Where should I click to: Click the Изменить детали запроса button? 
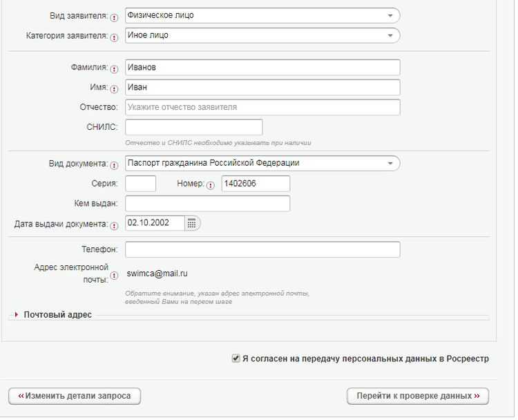pyautogui.click(x=75, y=396)
